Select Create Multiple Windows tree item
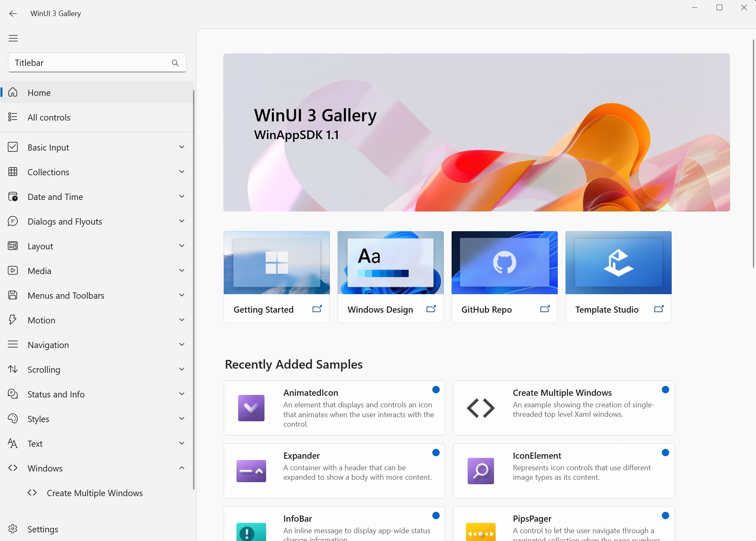Screen dimensions: 756x541 point(95,493)
